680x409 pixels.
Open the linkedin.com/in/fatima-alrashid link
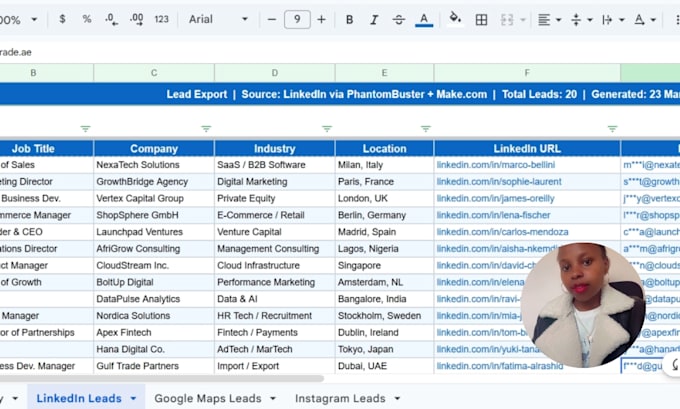[500, 366]
